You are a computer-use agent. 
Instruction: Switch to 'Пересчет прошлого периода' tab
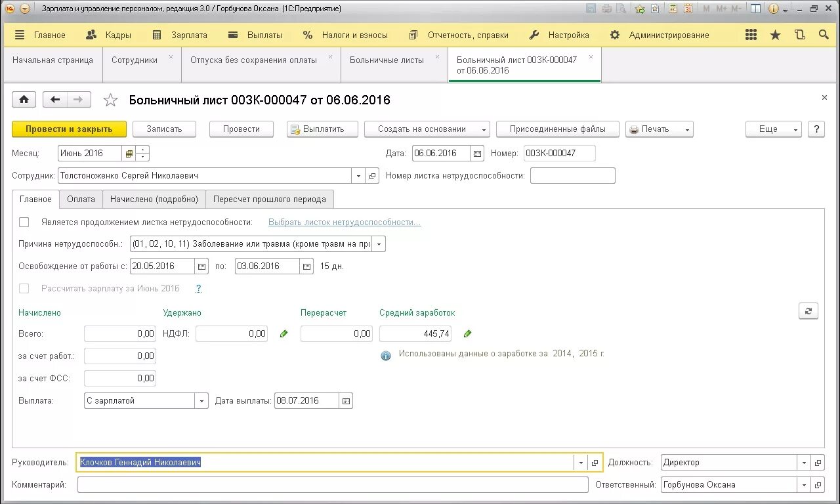[270, 199]
